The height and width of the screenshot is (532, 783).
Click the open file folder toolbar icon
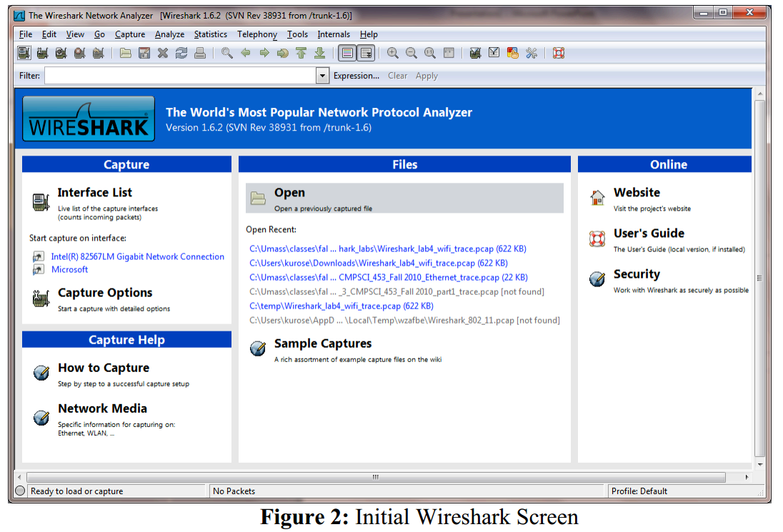tap(125, 53)
